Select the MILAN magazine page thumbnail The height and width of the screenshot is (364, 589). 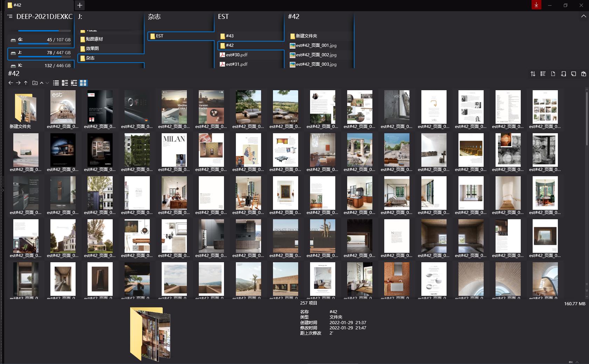point(174,150)
